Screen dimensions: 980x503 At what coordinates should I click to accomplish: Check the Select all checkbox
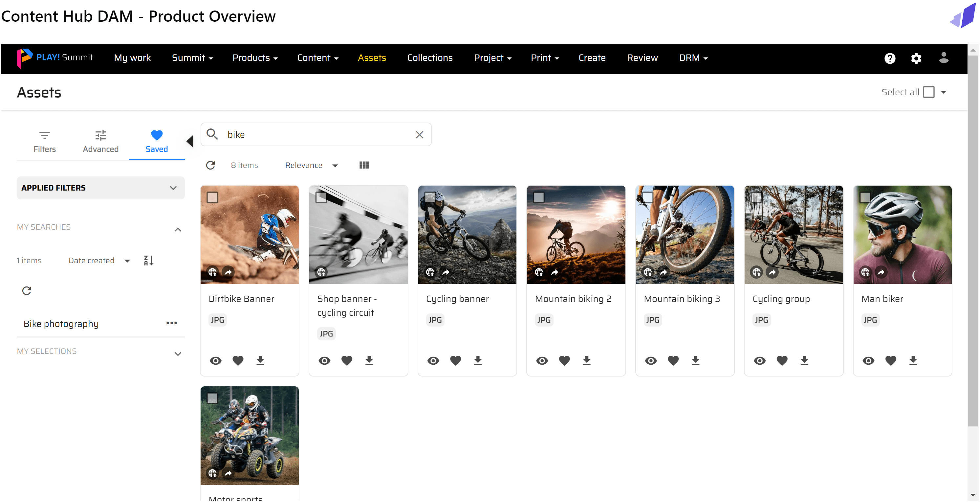coord(928,92)
